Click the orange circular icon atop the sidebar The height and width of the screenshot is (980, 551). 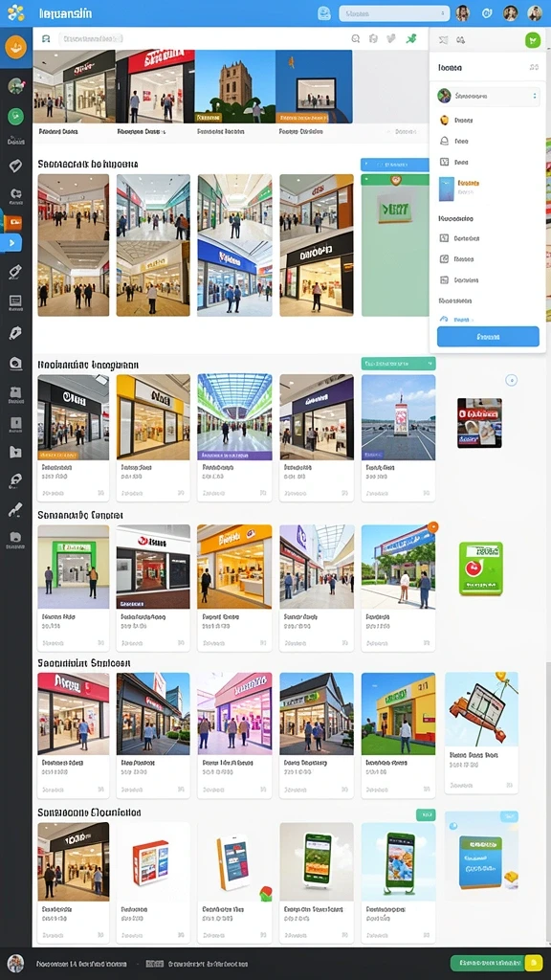click(x=15, y=47)
